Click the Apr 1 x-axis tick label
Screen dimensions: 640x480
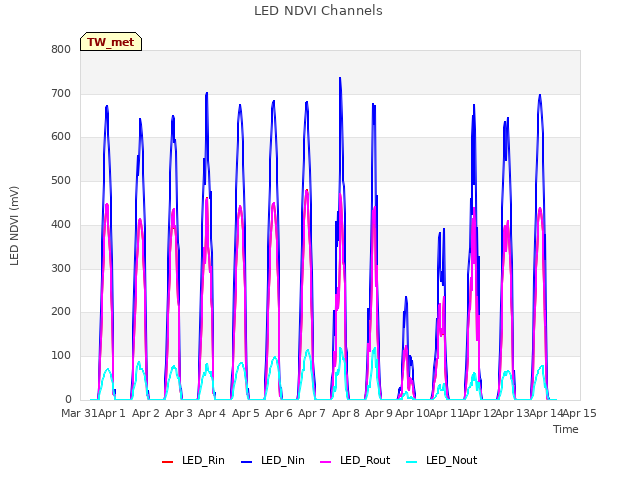pyautogui.click(x=111, y=413)
